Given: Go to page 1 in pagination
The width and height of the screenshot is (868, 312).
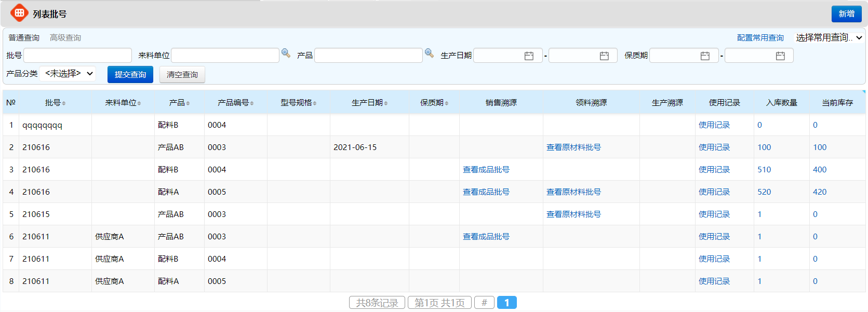Looking at the screenshot, I should (x=506, y=303).
